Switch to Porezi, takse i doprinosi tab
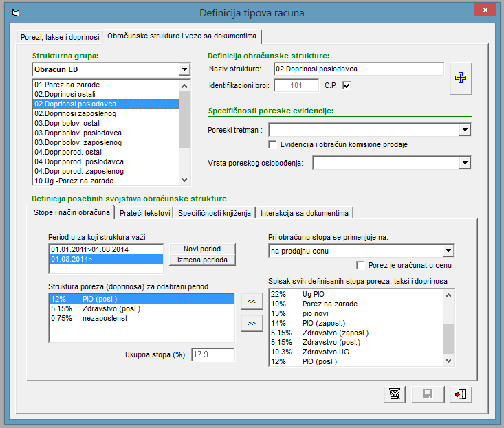Image resolution: width=504 pixels, height=428 pixels. tap(59, 36)
